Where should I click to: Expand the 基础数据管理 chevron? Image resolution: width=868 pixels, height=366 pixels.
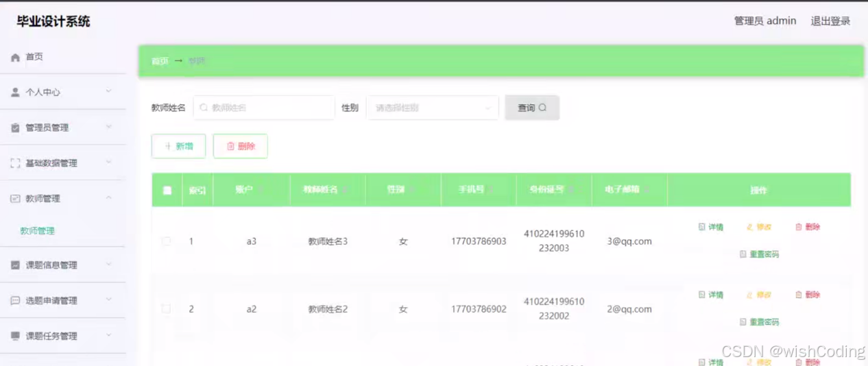108,163
